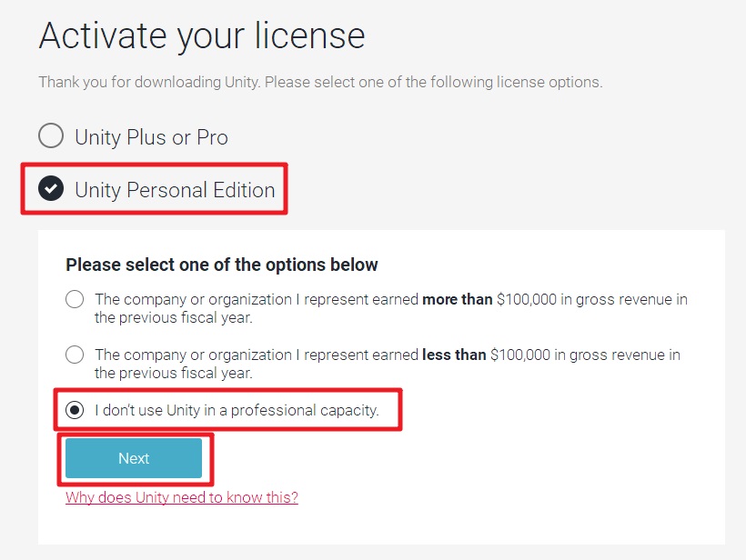This screenshot has width=746, height=560.
Task: Open the "Why does Unity need to know this?" link
Action: coord(182,497)
